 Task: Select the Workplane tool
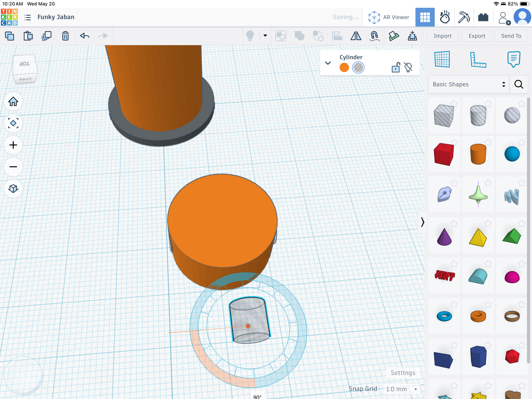(442, 59)
